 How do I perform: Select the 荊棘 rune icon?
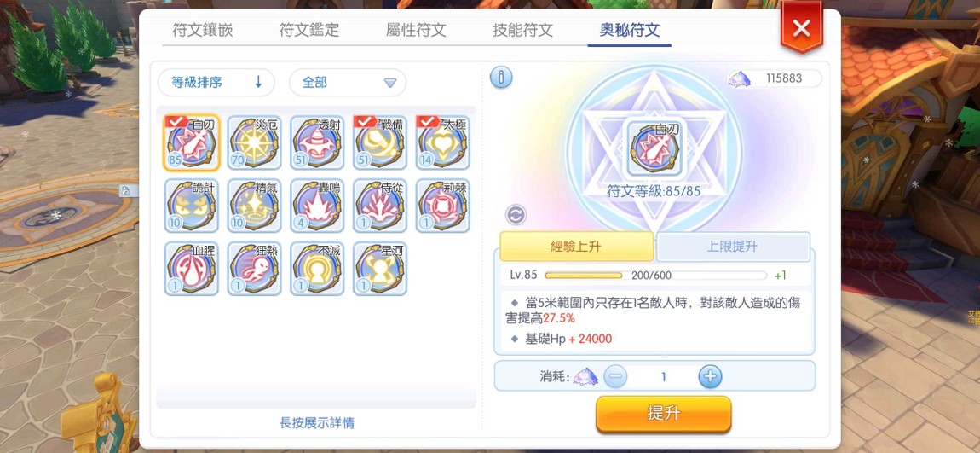[x=443, y=206]
